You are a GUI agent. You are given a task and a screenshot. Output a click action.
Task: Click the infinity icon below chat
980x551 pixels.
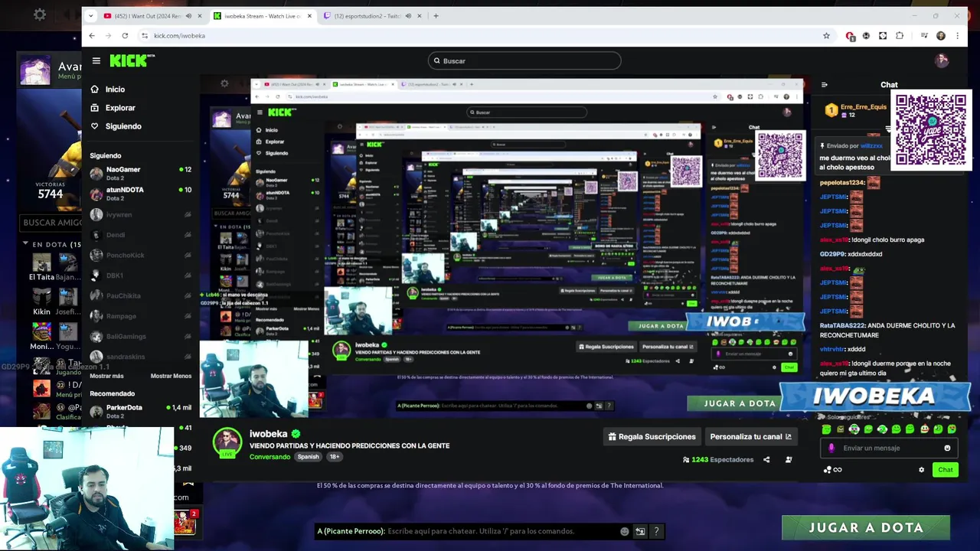pos(838,470)
